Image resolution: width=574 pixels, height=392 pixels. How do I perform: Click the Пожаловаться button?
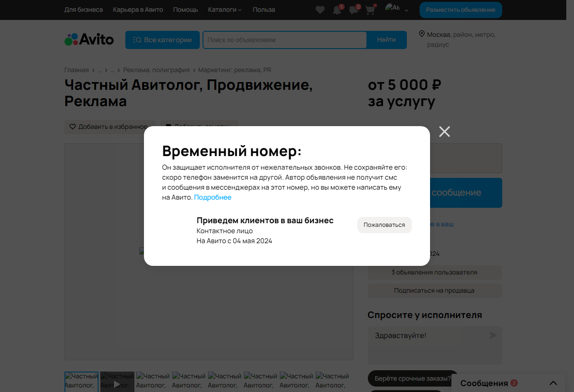384,225
